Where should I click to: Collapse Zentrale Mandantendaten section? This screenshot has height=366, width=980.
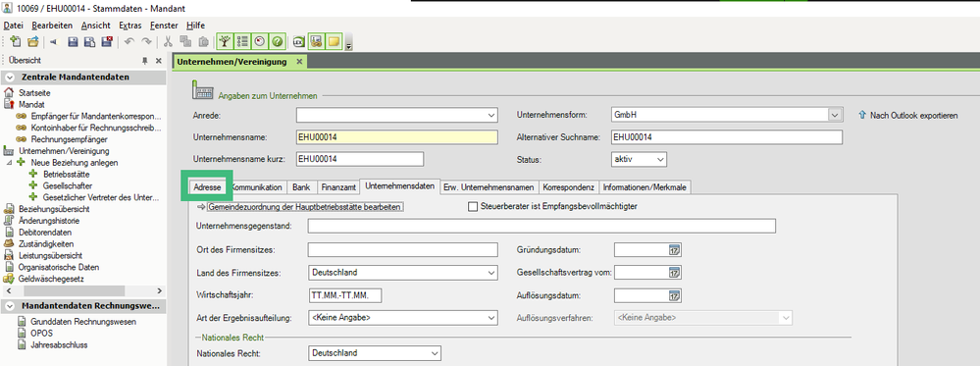coord(10,78)
